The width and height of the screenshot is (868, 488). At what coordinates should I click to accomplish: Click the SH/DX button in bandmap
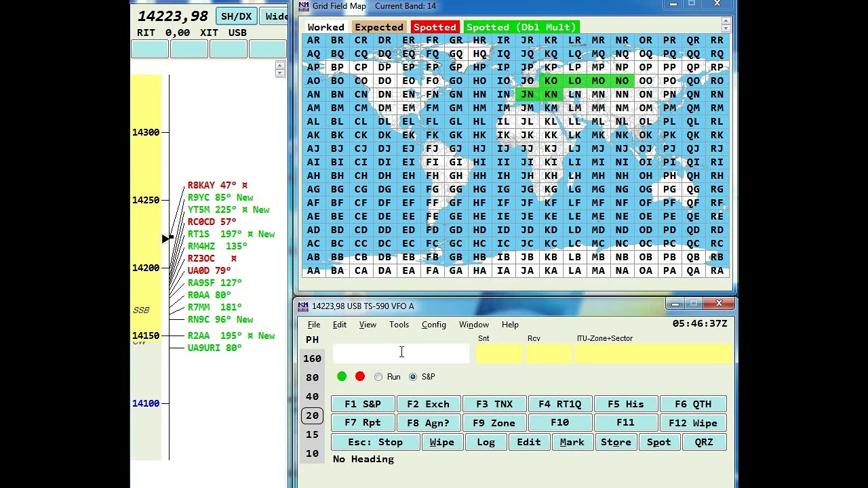237,16
